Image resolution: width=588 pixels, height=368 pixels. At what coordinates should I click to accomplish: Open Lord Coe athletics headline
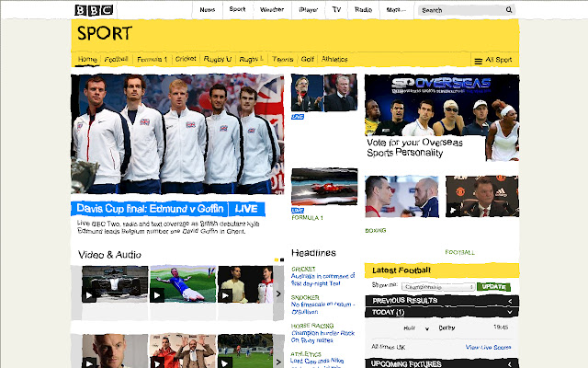point(317,362)
